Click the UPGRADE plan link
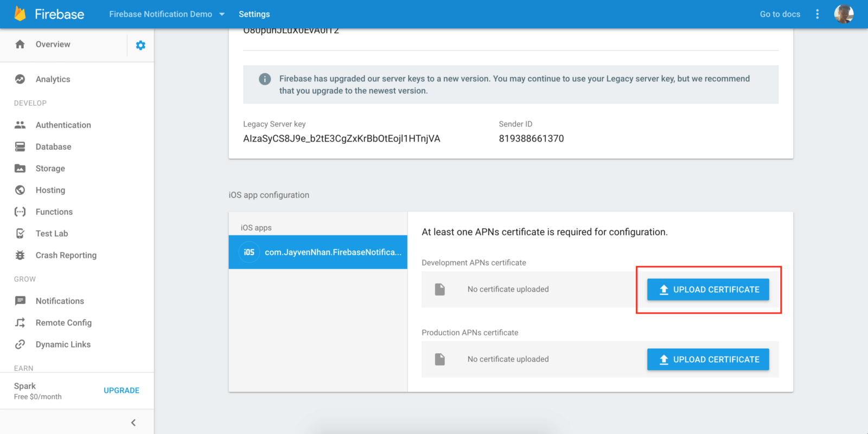868x434 pixels. 122,391
